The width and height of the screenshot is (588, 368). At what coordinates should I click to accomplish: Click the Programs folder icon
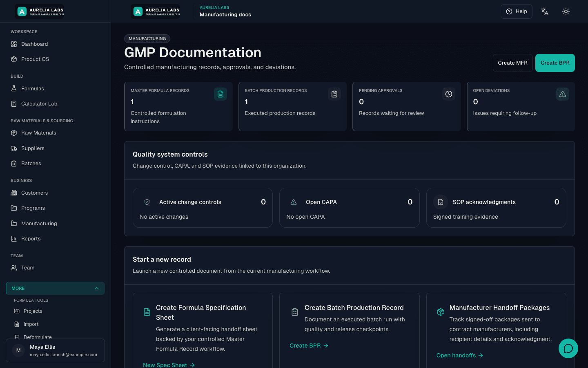point(14,208)
